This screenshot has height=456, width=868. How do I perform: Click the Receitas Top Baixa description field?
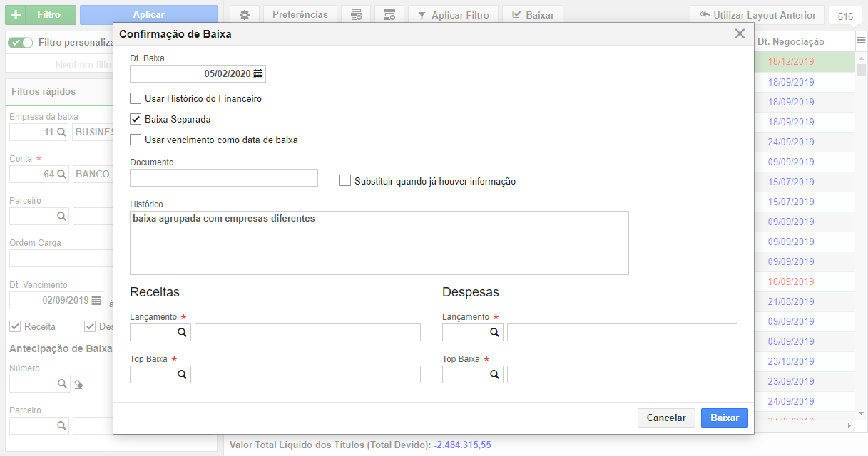[307, 375]
